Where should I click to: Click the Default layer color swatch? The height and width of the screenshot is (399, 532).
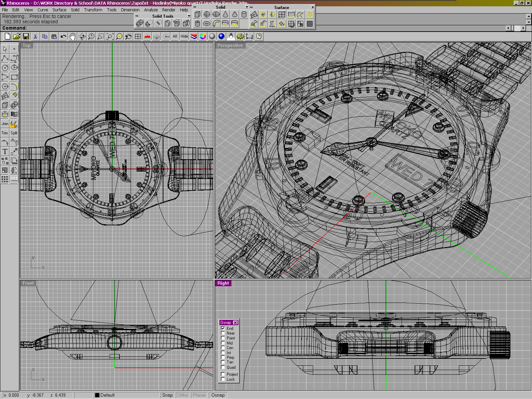point(97,395)
